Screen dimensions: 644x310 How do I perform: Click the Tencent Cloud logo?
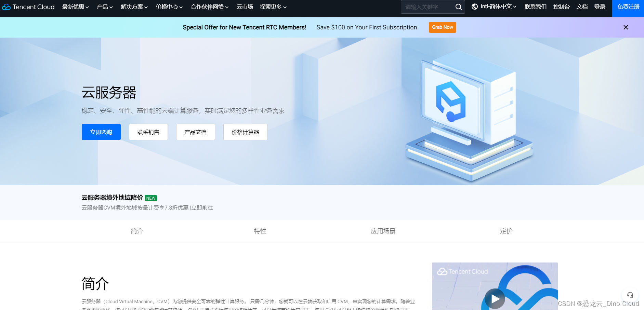28,7
